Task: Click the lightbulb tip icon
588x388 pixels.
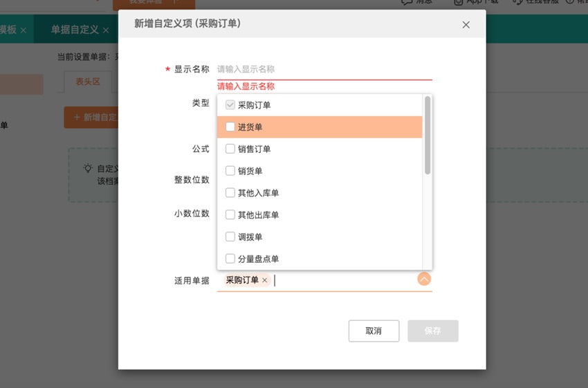Action: pos(88,168)
